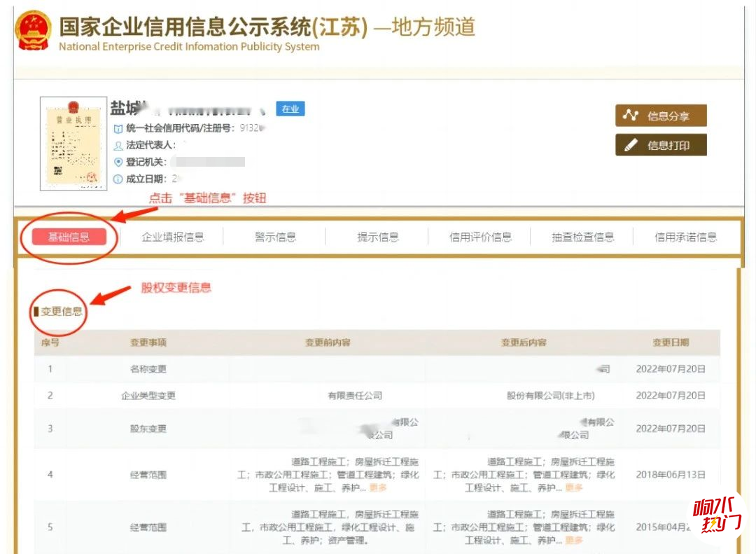
Task: Click the 序号 column header
Action: coord(50,342)
